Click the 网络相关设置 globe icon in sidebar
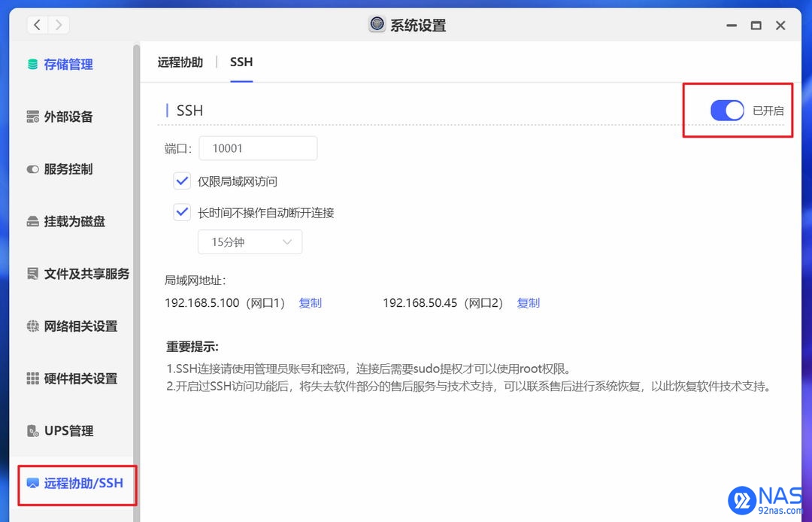812x522 pixels. click(x=32, y=326)
